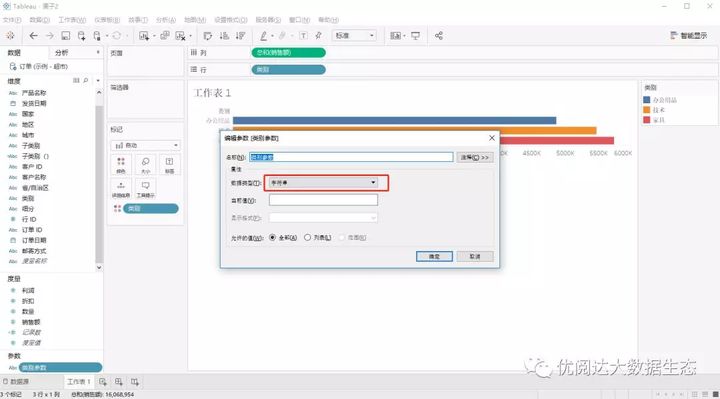720x399 pixels.
Task: Click the 大小 size marks card
Action: [145, 165]
